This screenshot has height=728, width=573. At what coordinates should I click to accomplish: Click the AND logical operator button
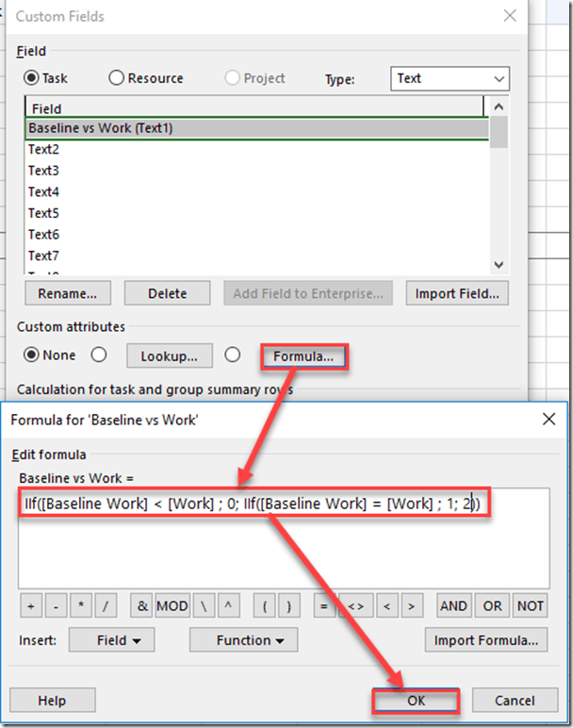tap(453, 606)
